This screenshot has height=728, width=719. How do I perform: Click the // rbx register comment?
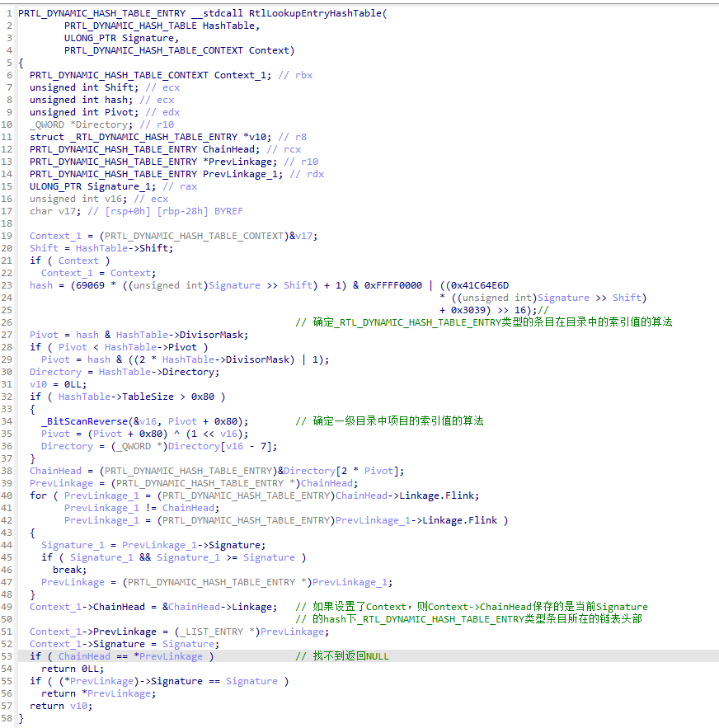click(295, 75)
